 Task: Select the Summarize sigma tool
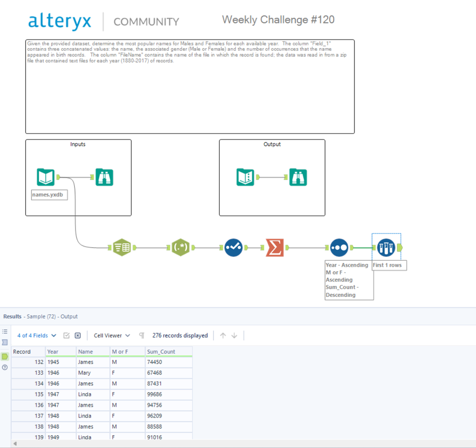(275, 247)
